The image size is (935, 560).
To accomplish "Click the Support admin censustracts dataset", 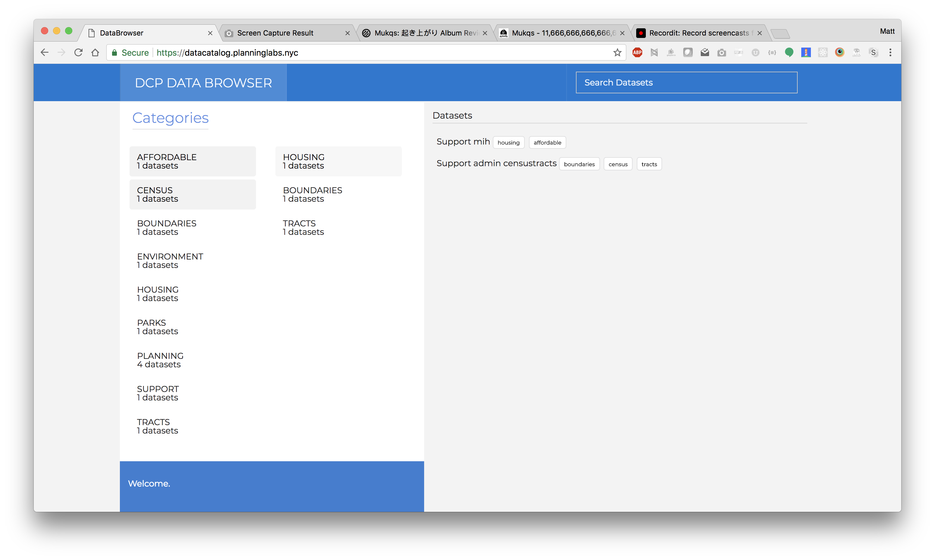I will click(x=496, y=163).
